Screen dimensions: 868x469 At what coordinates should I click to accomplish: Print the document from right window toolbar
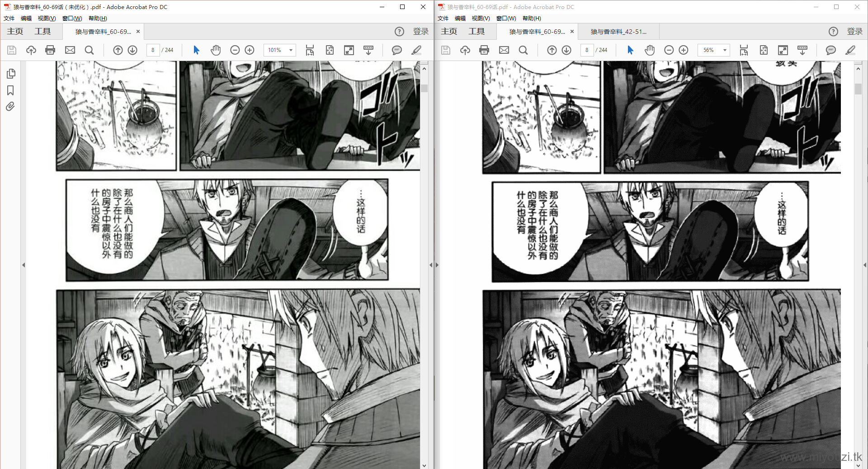pos(484,50)
